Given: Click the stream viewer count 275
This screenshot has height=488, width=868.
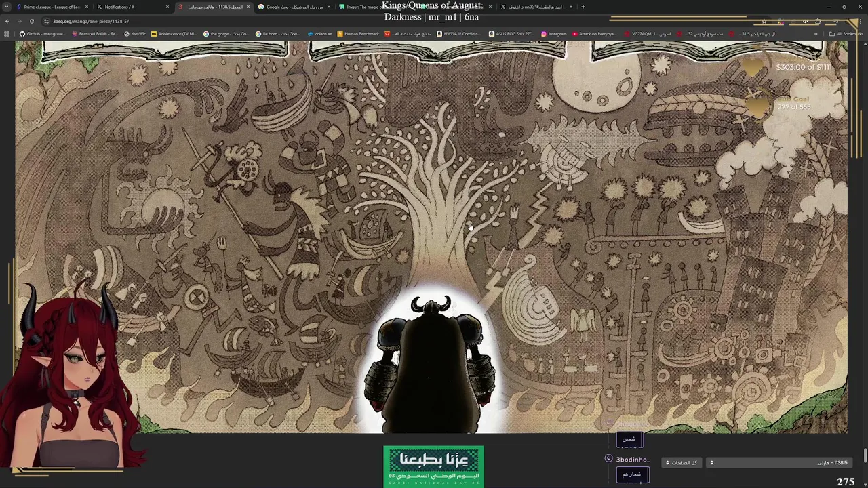Looking at the screenshot, I should point(846,482).
